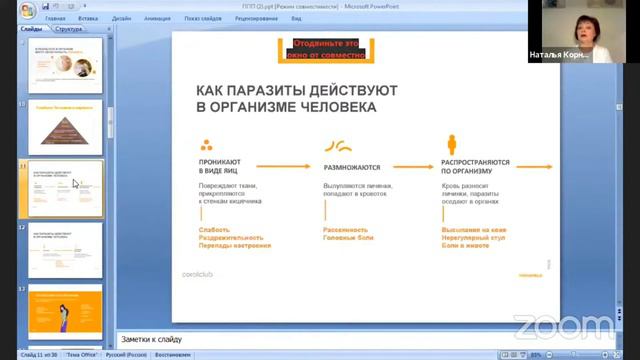Expand the Quick Access toolbar customize arrow
The image size is (640, 360).
pos(85,6)
